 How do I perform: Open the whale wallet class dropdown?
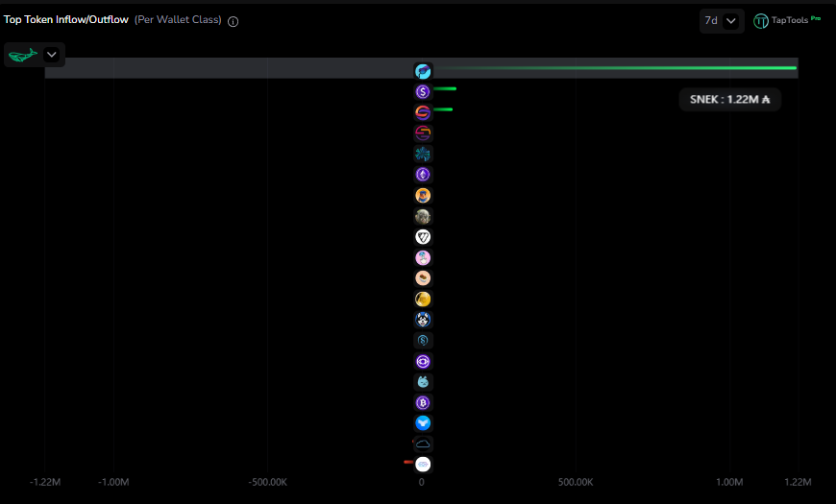pyautogui.click(x=35, y=55)
